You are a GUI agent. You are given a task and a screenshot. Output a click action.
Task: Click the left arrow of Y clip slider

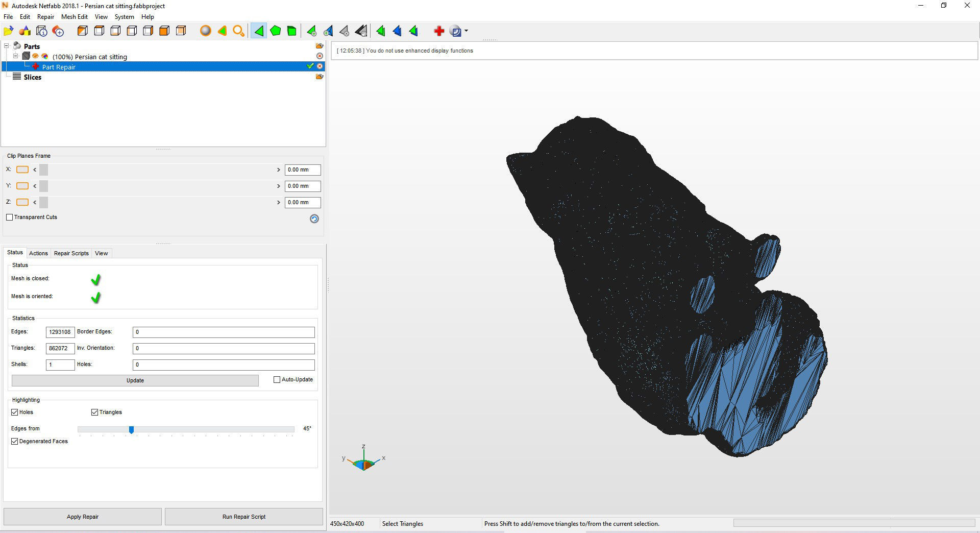pos(35,186)
